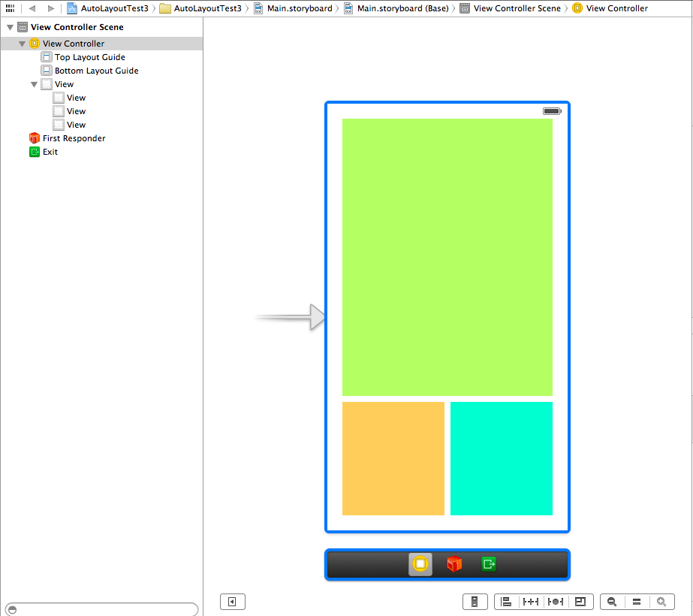The height and width of the screenshot is (616, 693).
Task: Open AutoLayoutTest3 project in jump bar
Action: 107,8
